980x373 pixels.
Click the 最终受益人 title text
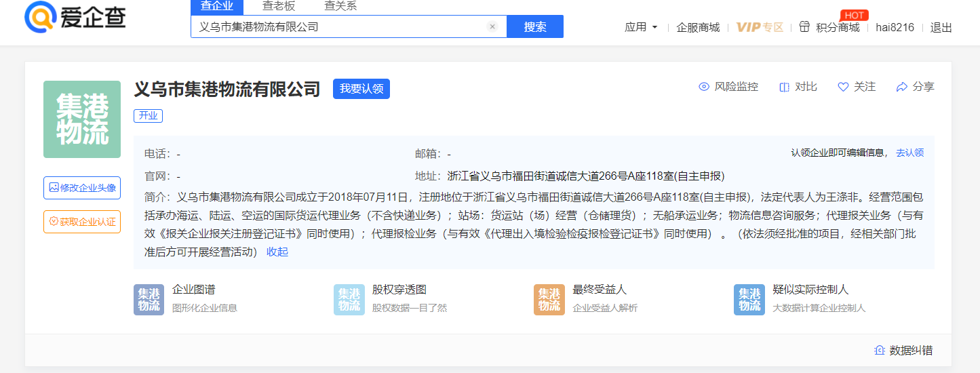[x=600, y=290]
